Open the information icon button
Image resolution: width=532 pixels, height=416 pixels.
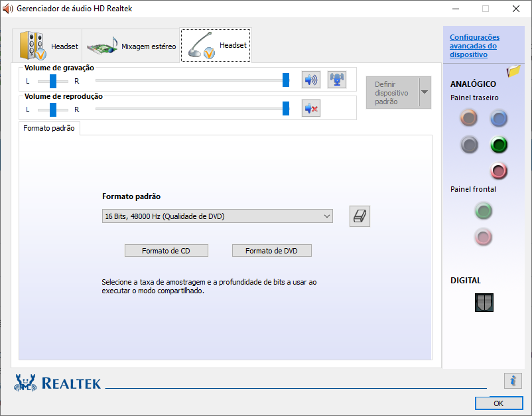click(513, 381)
